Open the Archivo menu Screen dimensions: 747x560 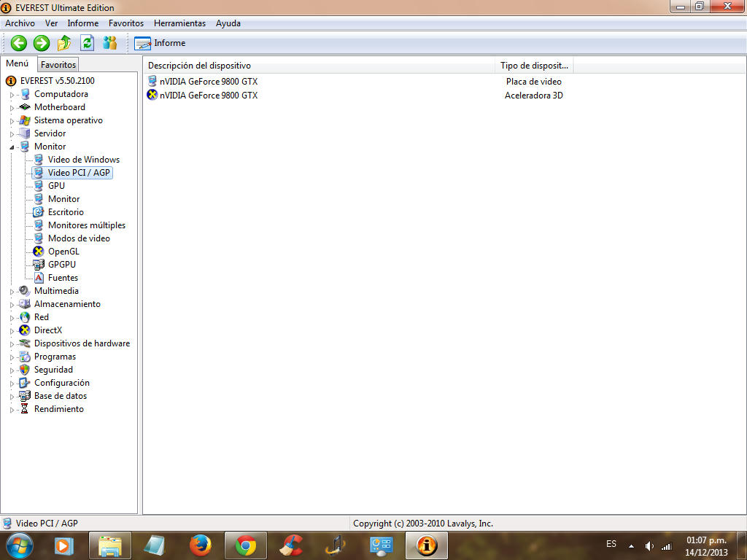click(20, 23)
